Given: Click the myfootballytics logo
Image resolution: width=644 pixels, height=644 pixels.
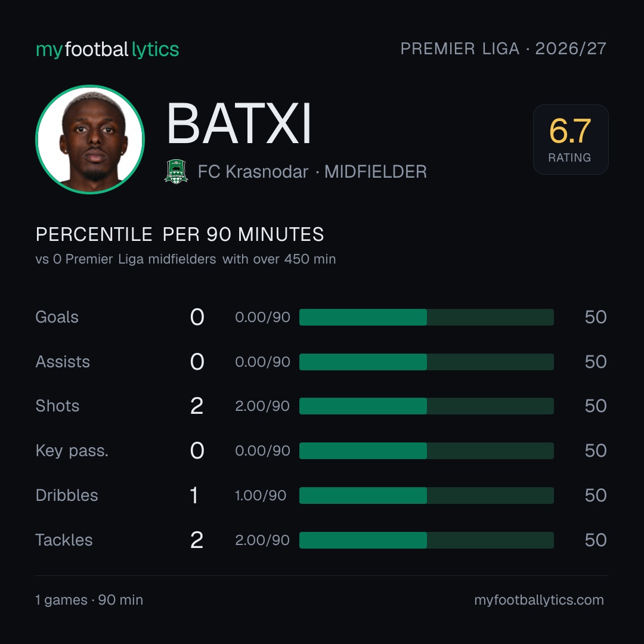Looking at the screenshot, I should (107, 49).
